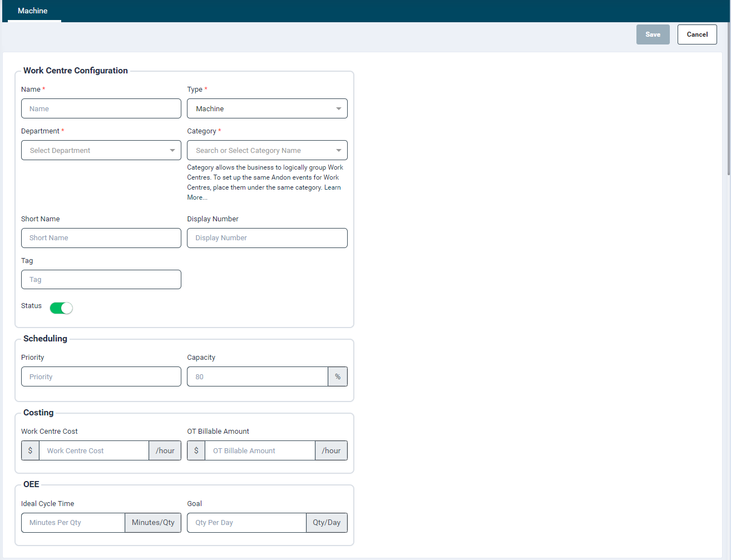The width and height of the screenshot is (731, 560).
Task: Click the Cancel button
Action: coord(697,34)
